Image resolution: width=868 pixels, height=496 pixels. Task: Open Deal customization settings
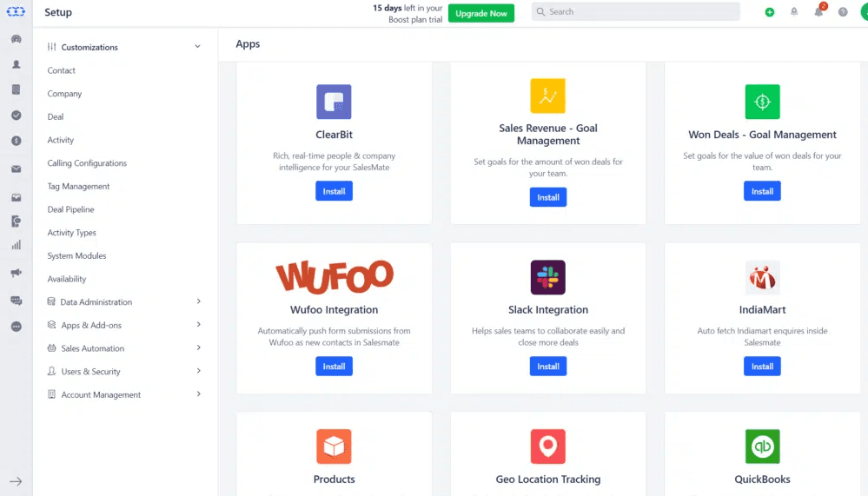[56, 116]
